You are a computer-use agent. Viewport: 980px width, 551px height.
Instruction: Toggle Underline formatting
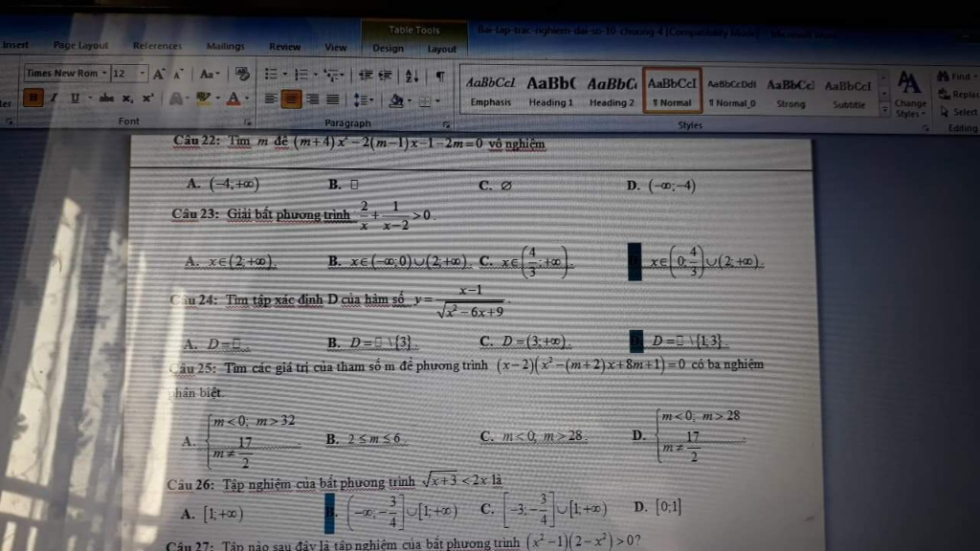(75, 99)
